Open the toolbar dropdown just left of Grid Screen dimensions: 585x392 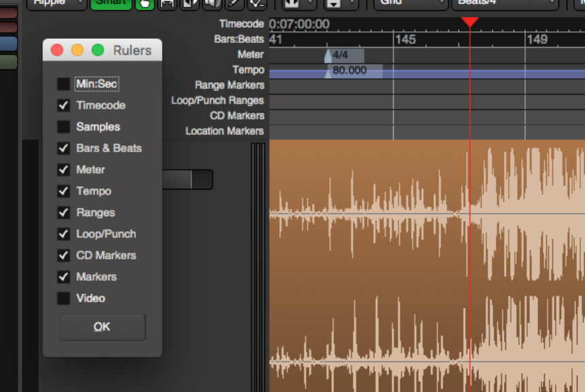(341, 3)
